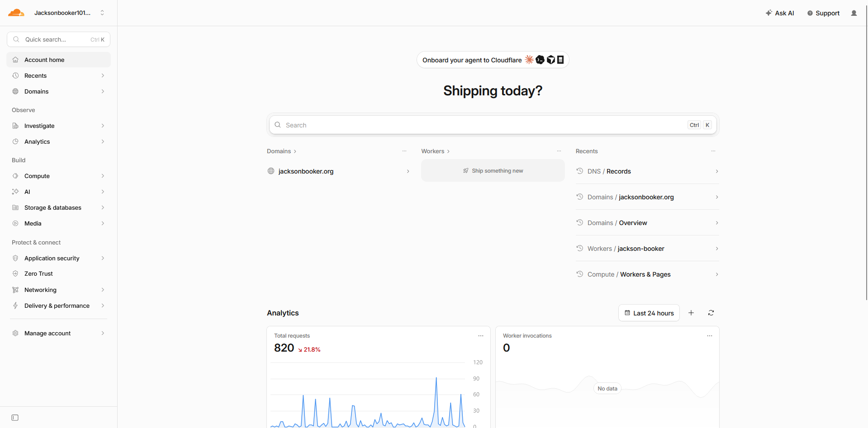Viewport: 868px width, 428px height.
Task: Expand the Compute section
Action: coord(59,176)
